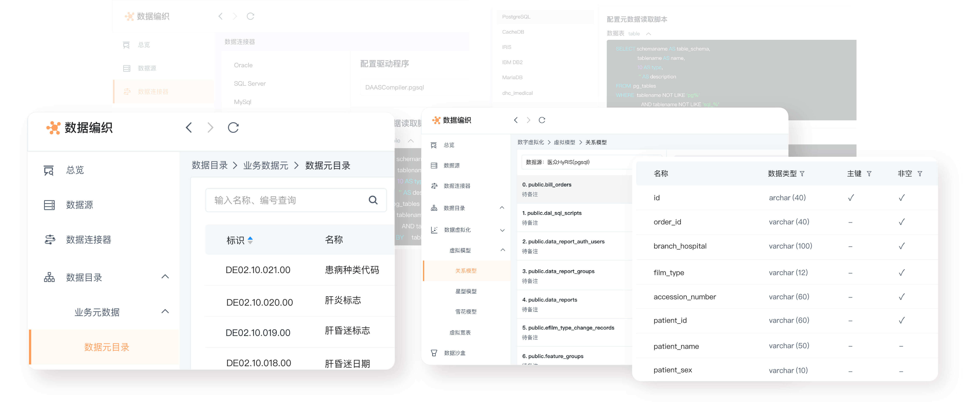The image size is (980, 406).
Task: Click filter icon beside 数据类型 header
Action: (x=802, y=174)
